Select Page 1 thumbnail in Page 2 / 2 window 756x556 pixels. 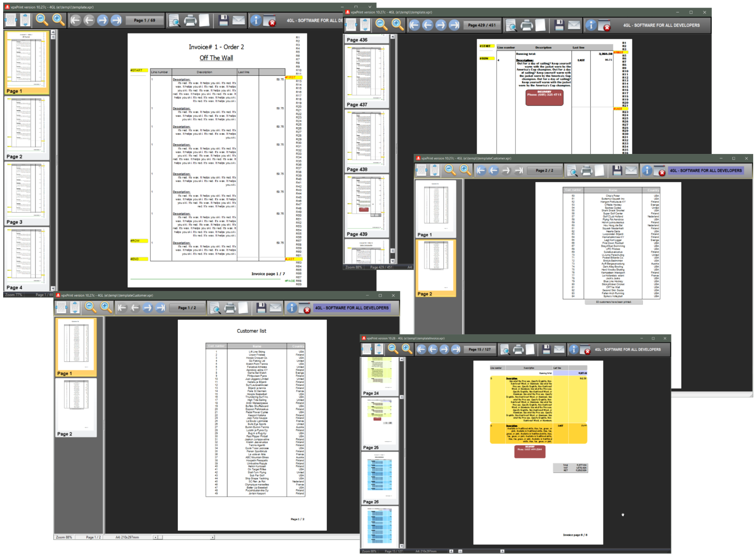(436, 209)
